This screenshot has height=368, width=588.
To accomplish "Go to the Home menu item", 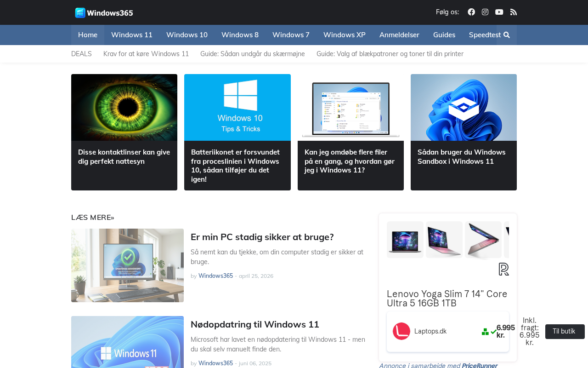I will (x=88, y=35).
